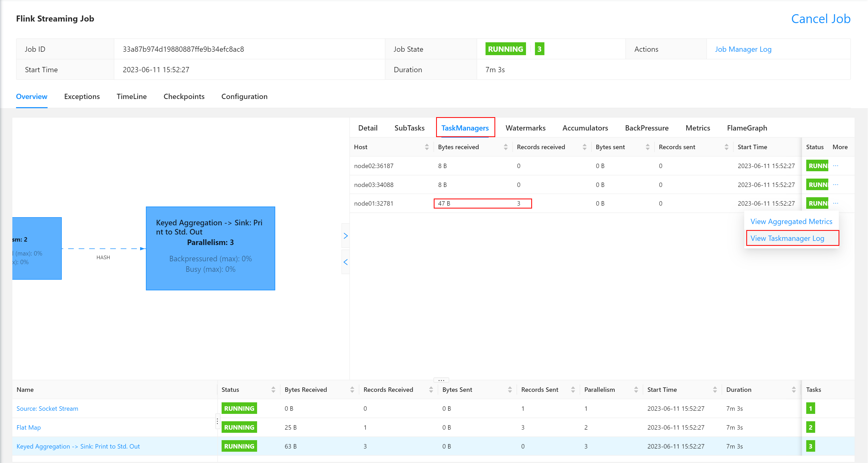868x463 pixels.
Task: Open the BackPressure tab
Action: point(646,128)
